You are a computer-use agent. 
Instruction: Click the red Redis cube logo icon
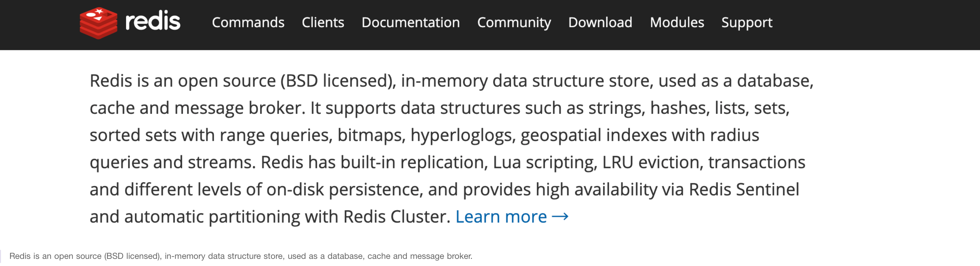click(x=98, y=22)
